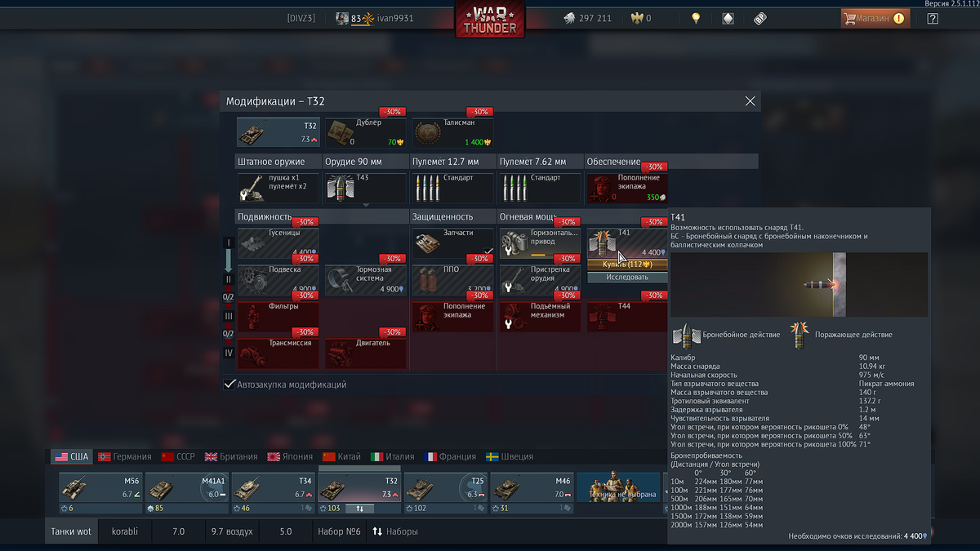The image size is (980, 551).
Task: Choose Стандарт belt for 7.62 mm machine gun
Action: click(541, 187)
